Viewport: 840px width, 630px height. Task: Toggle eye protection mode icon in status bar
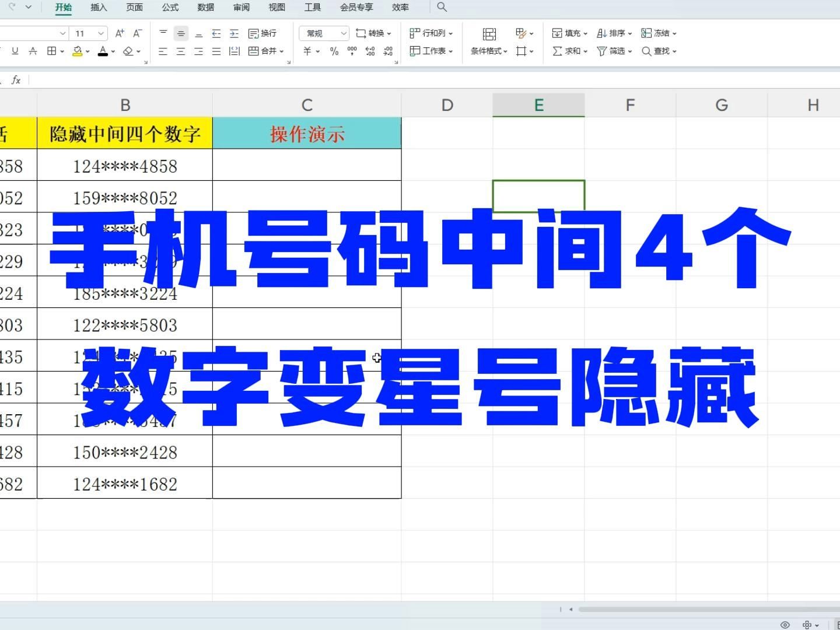785,625
